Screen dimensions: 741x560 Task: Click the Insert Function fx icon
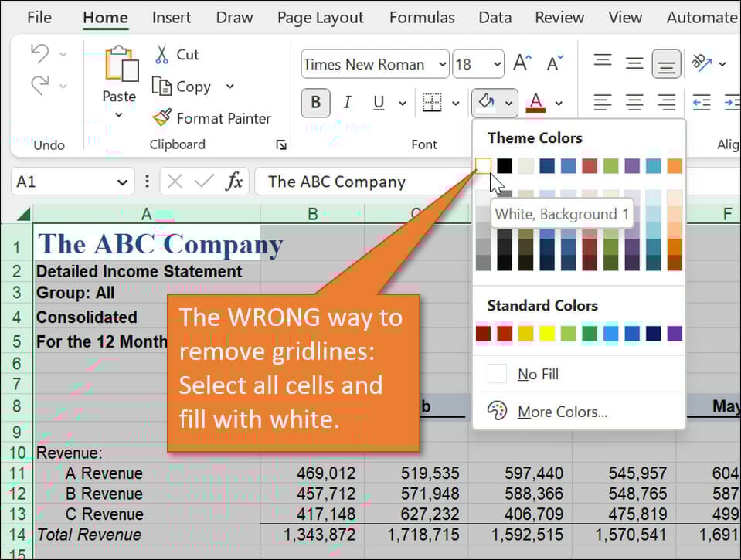[x=233, y=182]
